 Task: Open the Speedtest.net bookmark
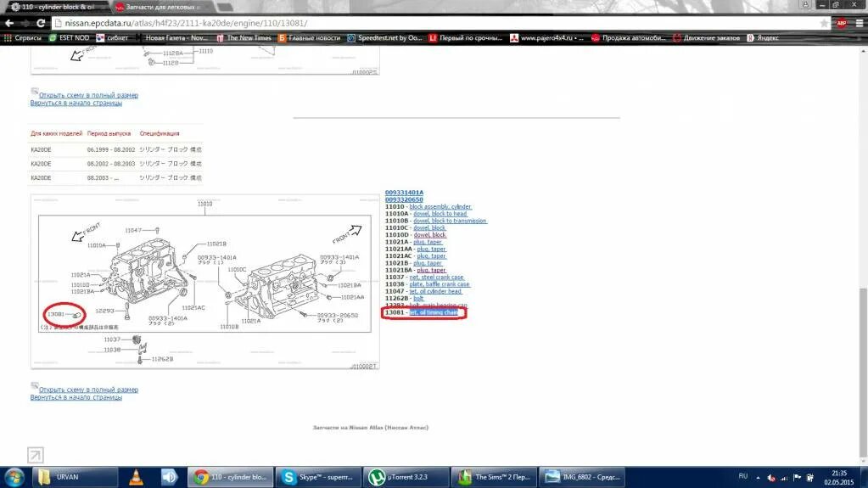click(384, 38)
